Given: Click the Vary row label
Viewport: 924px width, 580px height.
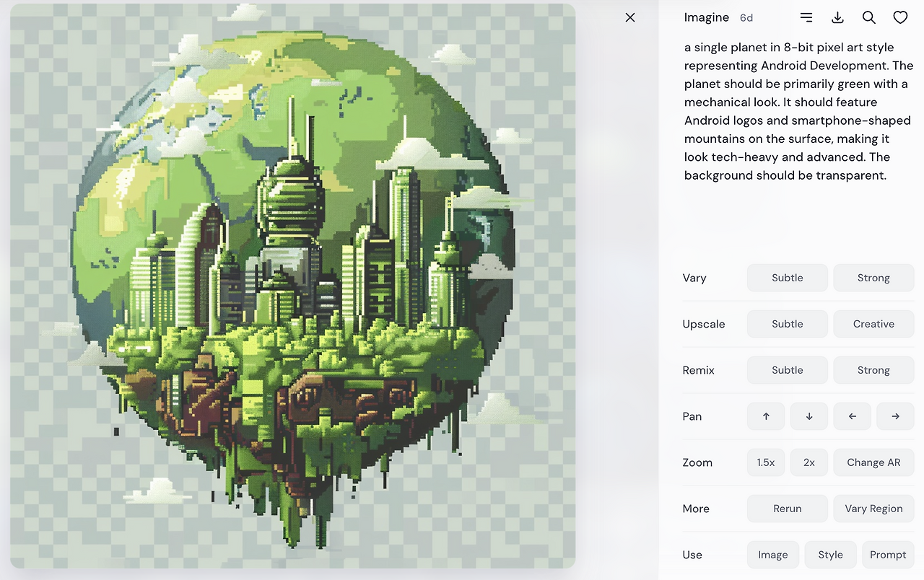Looking at the screenshot, I should 694,278.
